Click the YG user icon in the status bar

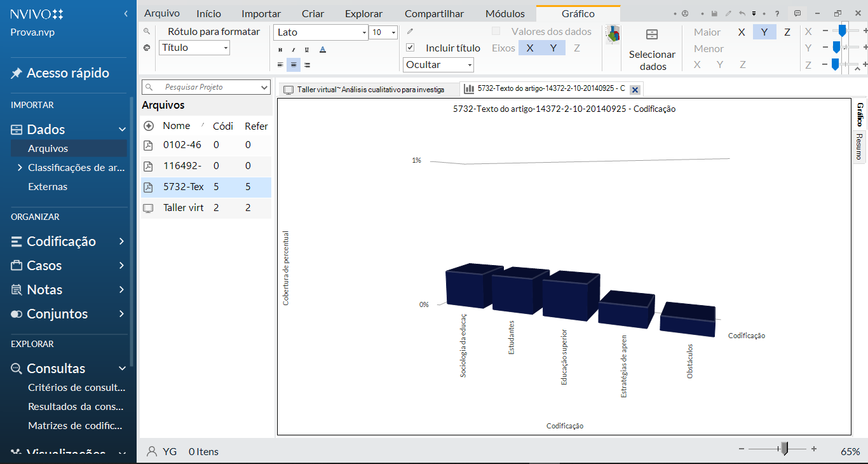click(152, 452)
